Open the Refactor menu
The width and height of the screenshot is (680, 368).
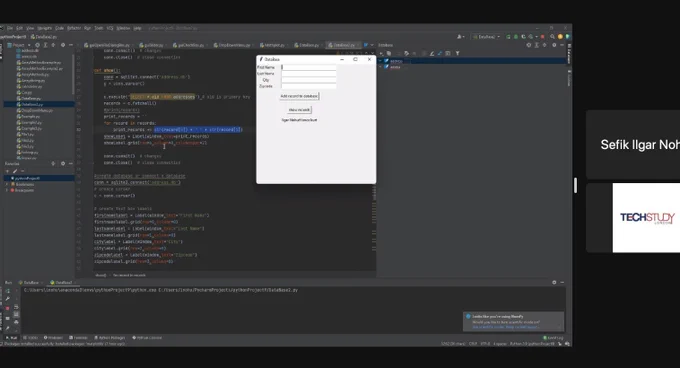74,28
